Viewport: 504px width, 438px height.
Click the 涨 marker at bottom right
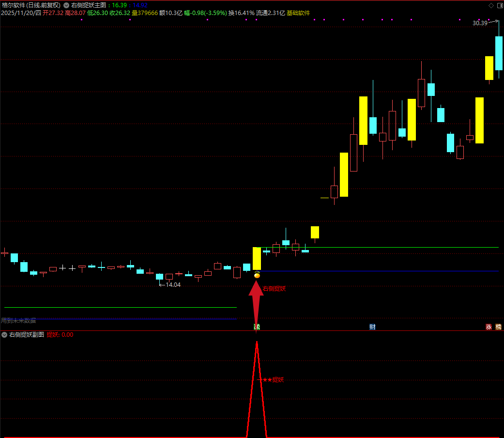click(489, 327)
